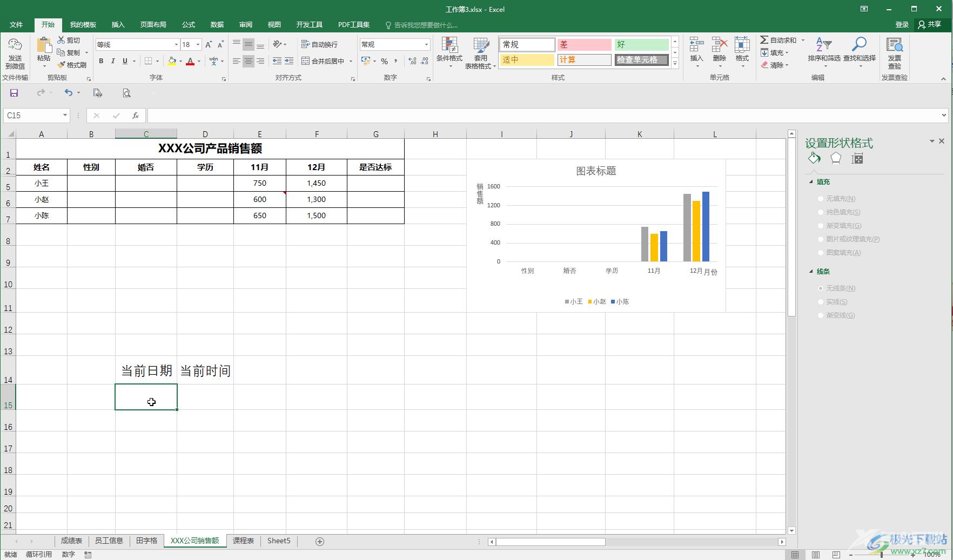Viewport: 953px width, 560px height.
Task: Select Gradient fill radio option
Action: click(821, 226)
